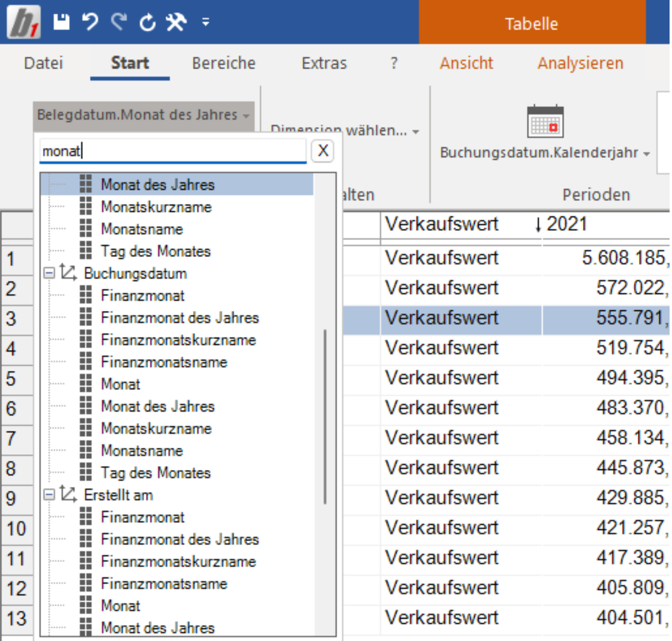Select Monatsname under Buchungsdatum
The image size is (672, 641).
pos(142,451)
